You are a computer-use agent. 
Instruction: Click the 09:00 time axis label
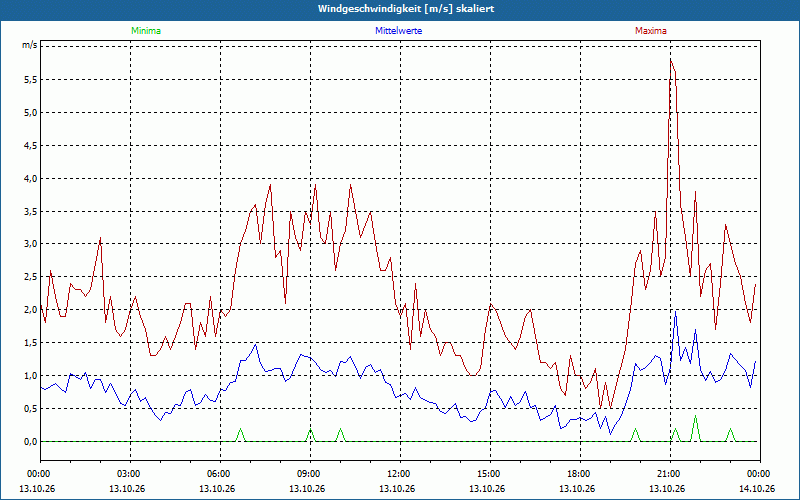click(x=310, y=473)
